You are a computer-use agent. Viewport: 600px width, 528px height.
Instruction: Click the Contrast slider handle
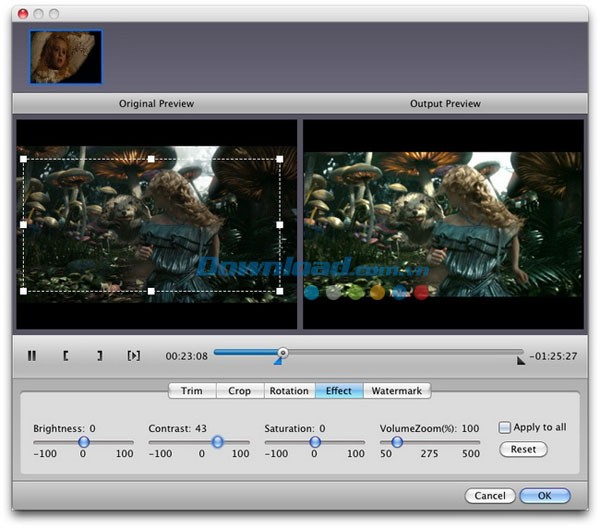[218, 442]
